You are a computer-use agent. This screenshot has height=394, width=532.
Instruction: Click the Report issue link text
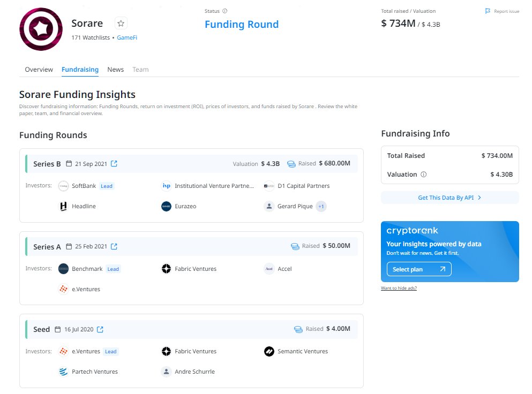tap(507, 11)
